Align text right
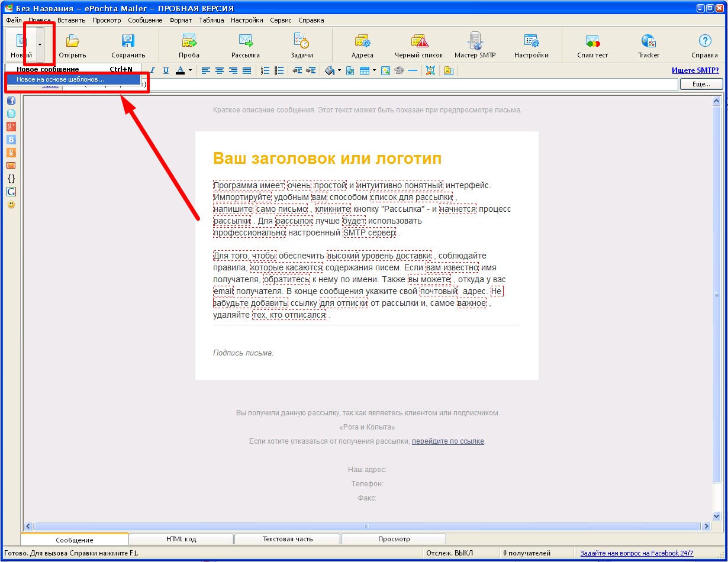The image size is (728, 562). (x=233, y=70)
